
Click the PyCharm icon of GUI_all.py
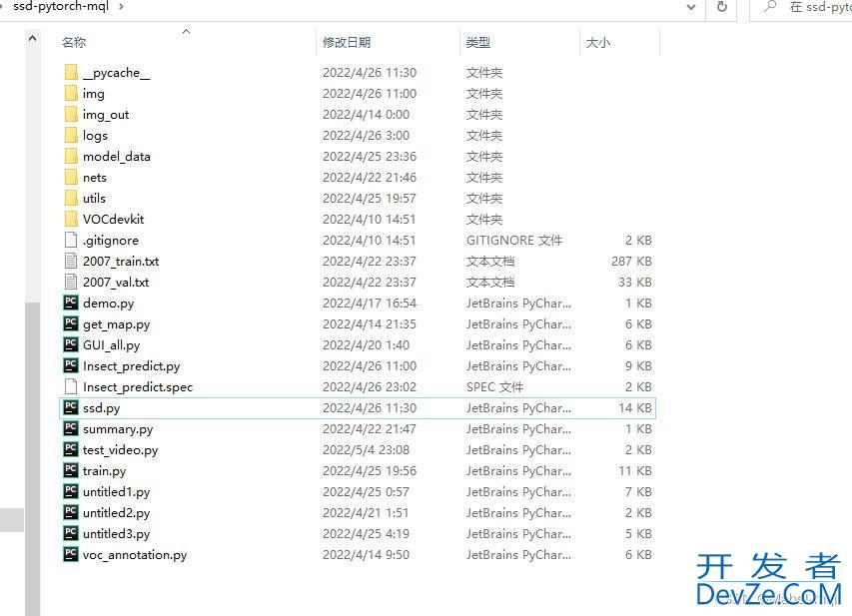(x=71, y=344)
